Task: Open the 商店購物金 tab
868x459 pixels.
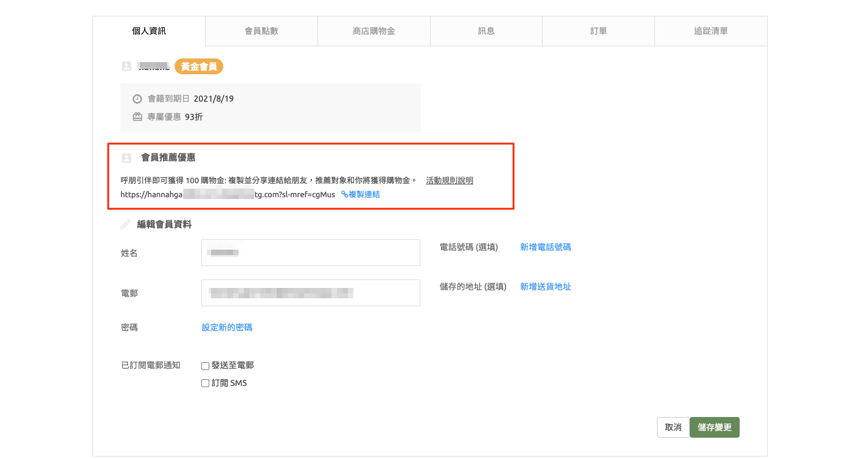Action: pyautogui.click(x=374, y=31)
